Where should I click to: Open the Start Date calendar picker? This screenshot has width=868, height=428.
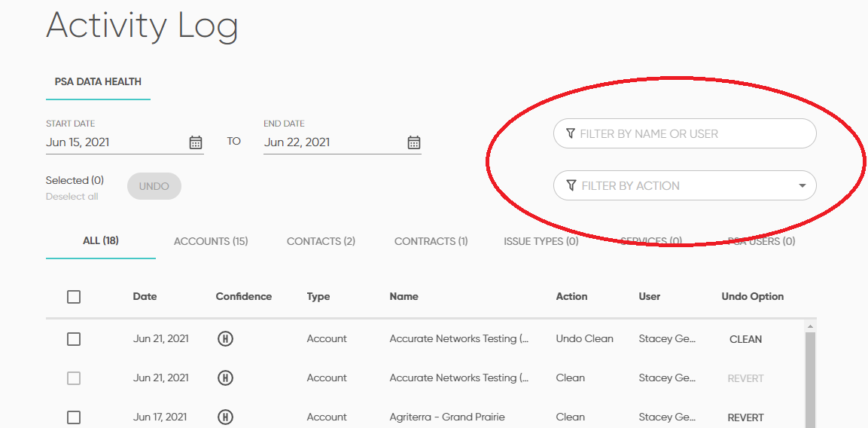(196, 142)
